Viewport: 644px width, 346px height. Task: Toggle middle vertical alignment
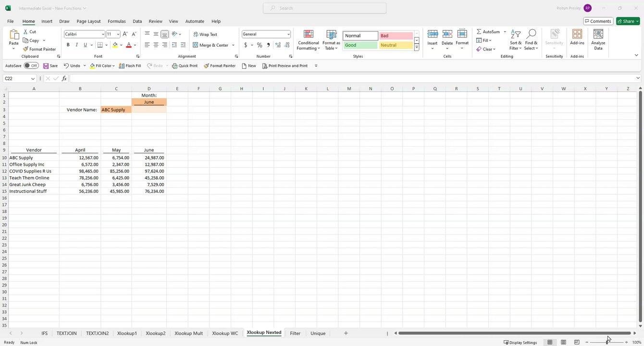pyautogui.click(x=156, y=34)
